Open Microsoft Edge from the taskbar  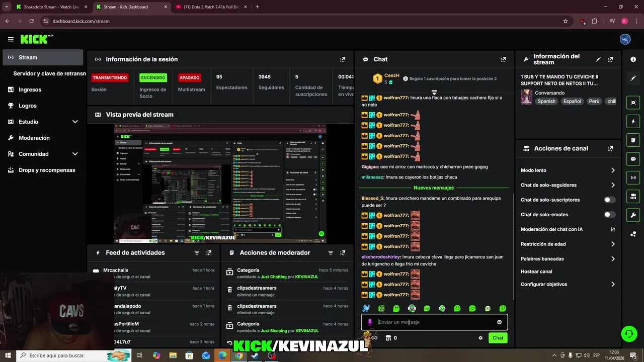click(222, 355)
